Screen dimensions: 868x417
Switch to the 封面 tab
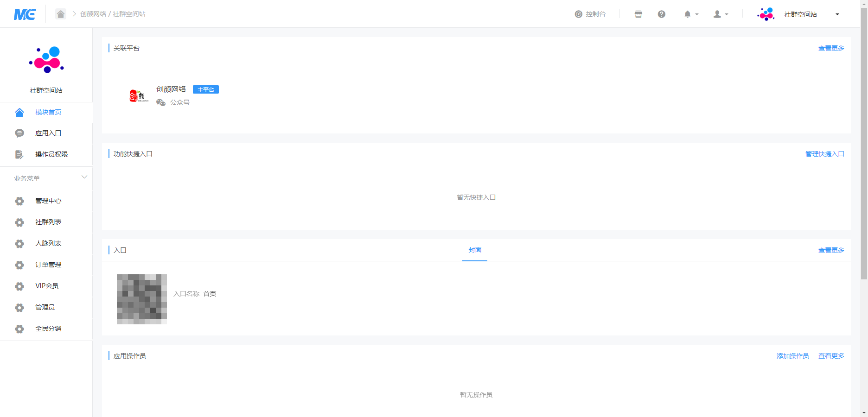click(x=475, y=250)
